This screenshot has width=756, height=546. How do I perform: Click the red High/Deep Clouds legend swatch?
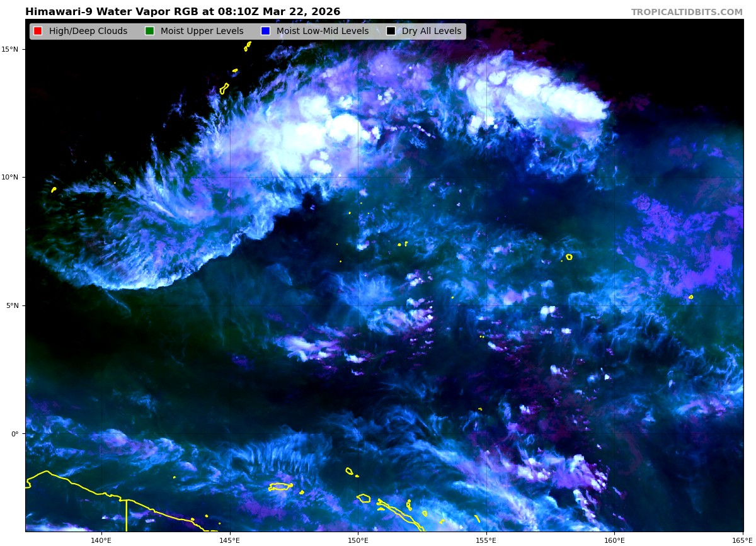(38, 31)
